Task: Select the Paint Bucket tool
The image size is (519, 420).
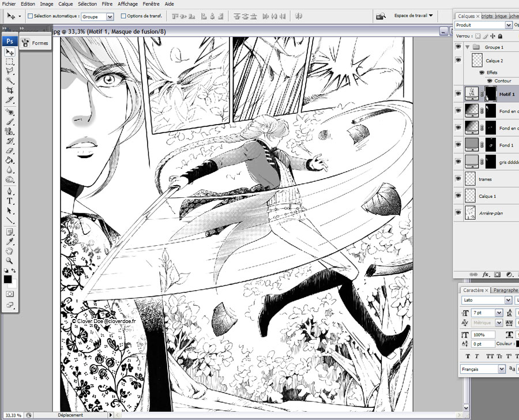Action: pyautogui.click(x=10, y=160)
